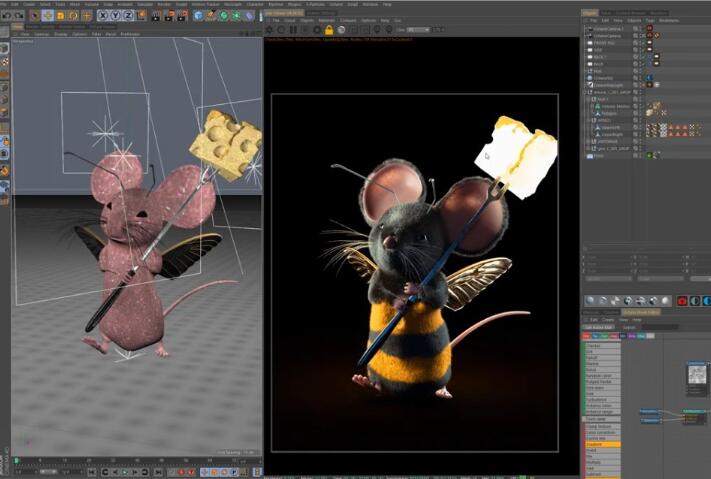Image resolution: width=711 pixels, height=479 pixels.
Task: Toggle the Z axis lock
Action: coord(128,15)
